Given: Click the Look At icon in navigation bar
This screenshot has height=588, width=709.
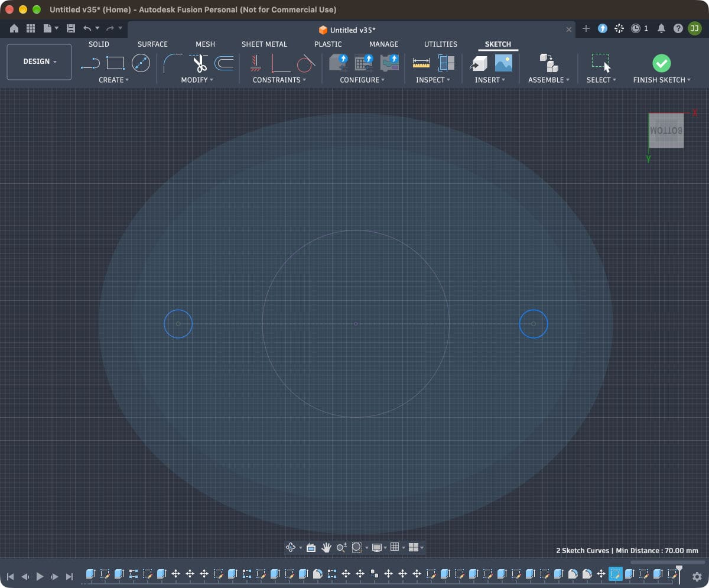Looking at the screenshot, I should pos(311,548).
